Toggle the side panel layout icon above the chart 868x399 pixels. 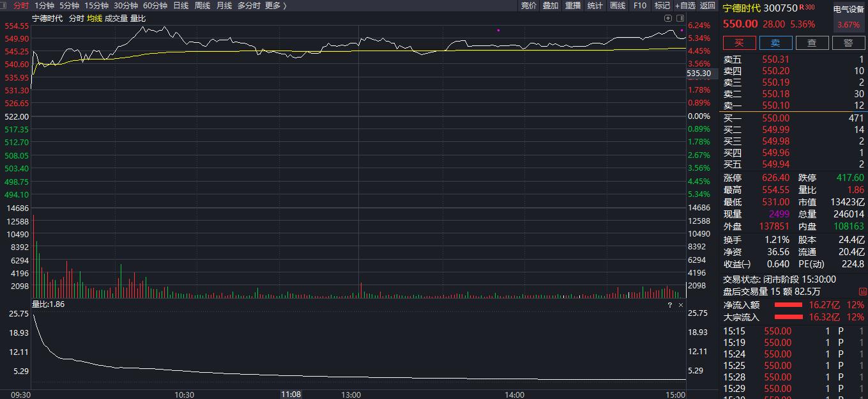coord(680,18)
